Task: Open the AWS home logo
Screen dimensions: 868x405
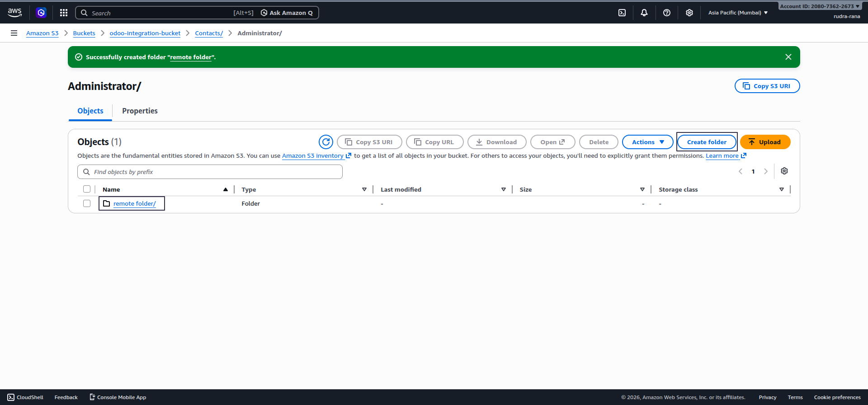Action: tap(14, 13)
